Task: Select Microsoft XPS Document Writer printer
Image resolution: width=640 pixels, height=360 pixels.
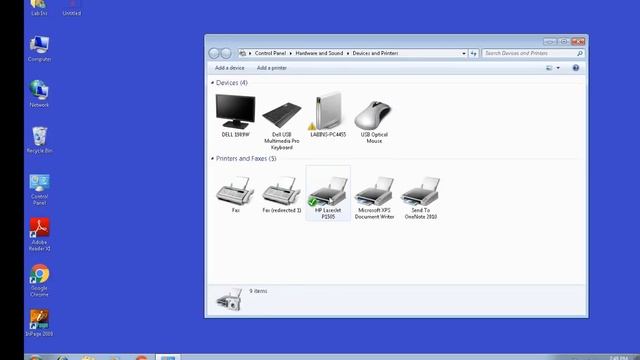Action: click(374, 191)
